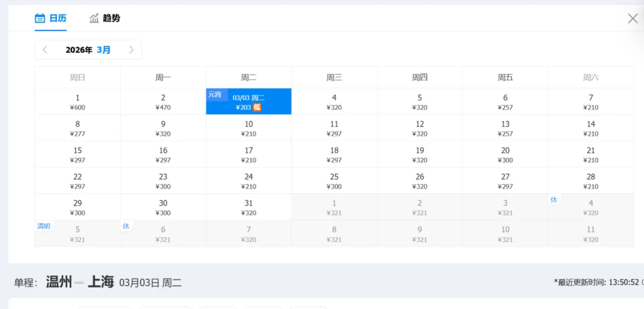The height and width of the screenshot is (309, 644).
Task: Go to the previous month
Action: (45, 50)
